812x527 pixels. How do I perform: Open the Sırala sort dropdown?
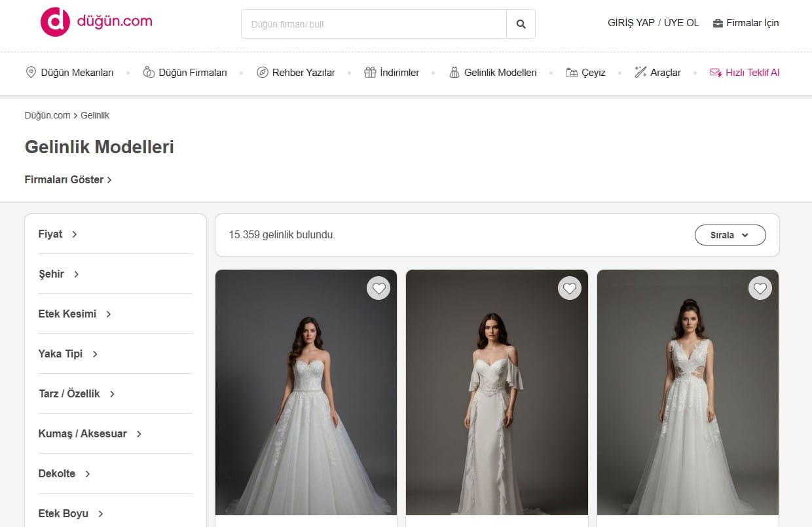click(x=729, y=235)
